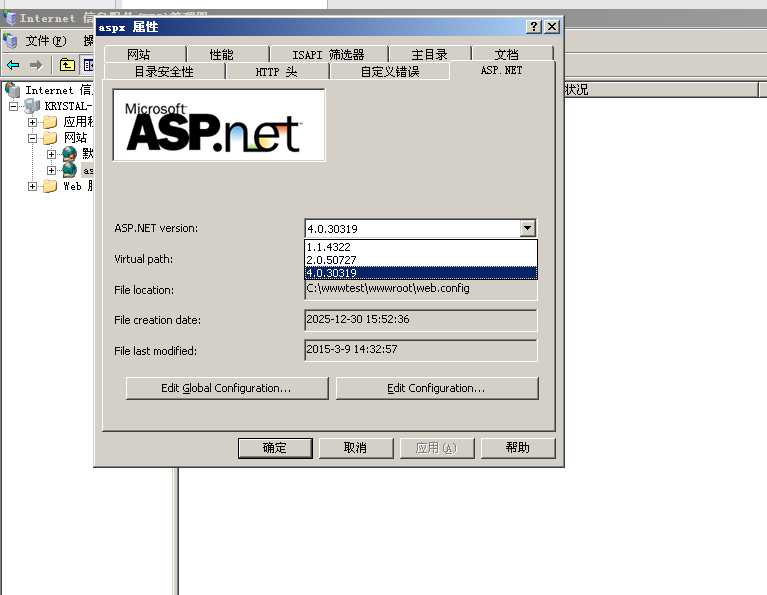
Task: Click the File creation date field
Action: [421, 320]
